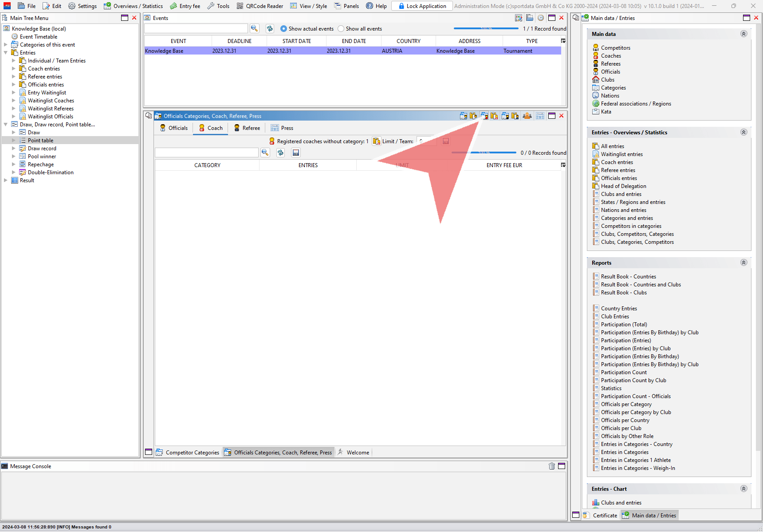Click the clock icon in Events header
763x532 pixels.
540,18
